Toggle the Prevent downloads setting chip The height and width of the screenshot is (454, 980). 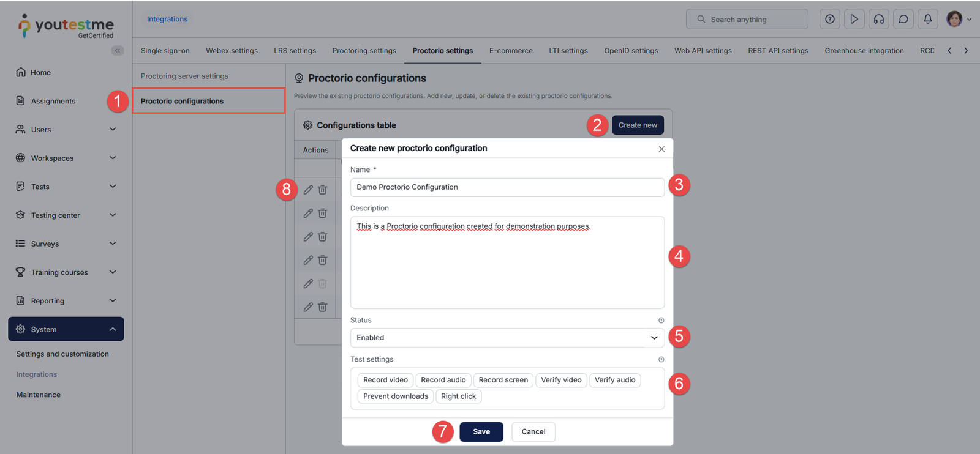pos(395,396)
